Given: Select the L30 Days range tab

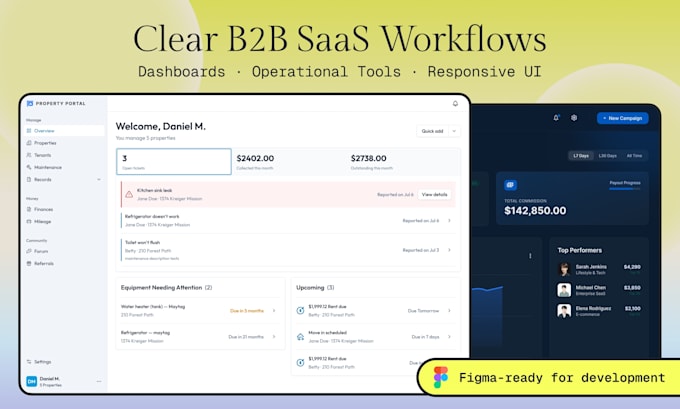Looking at the screenshot, I should [608, 156].
